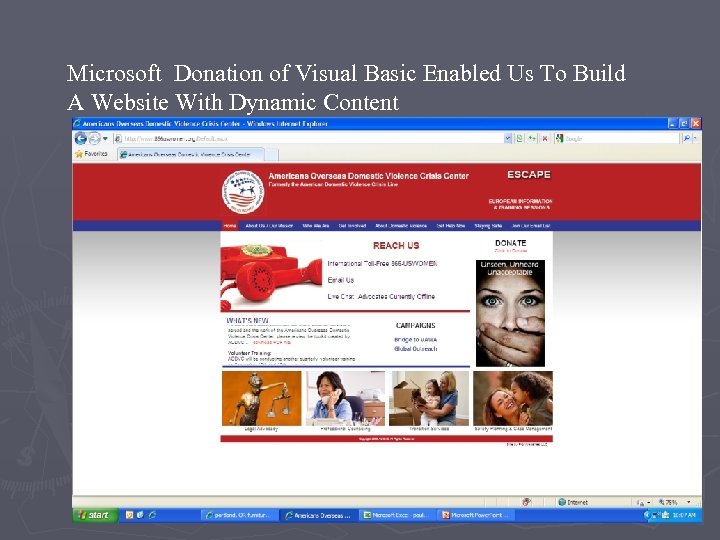Click the Windows Start button
This screenshot has height=540, width=720.
tap(96, 515)
